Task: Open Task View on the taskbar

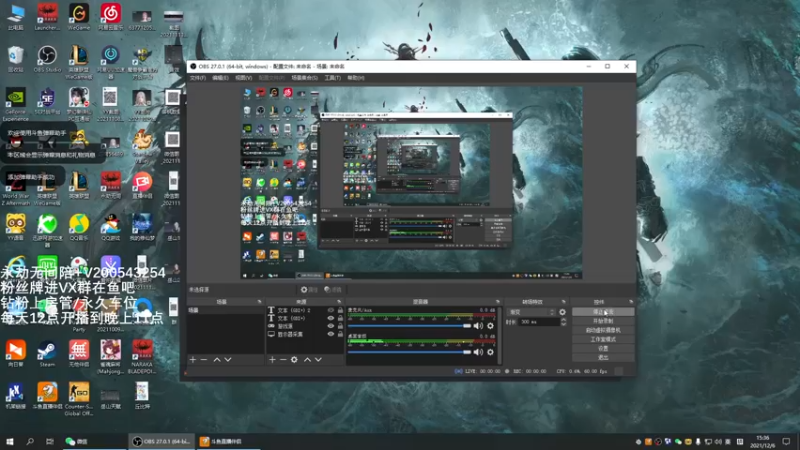Action: (x=49, y=441)
